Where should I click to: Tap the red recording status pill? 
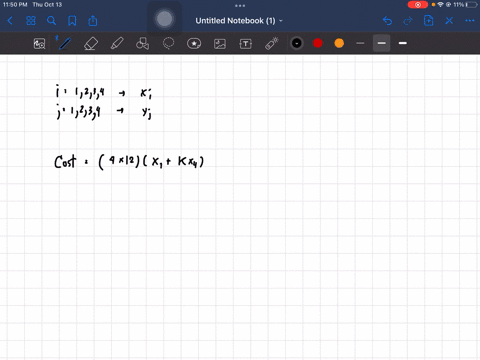tap(418, 5)
